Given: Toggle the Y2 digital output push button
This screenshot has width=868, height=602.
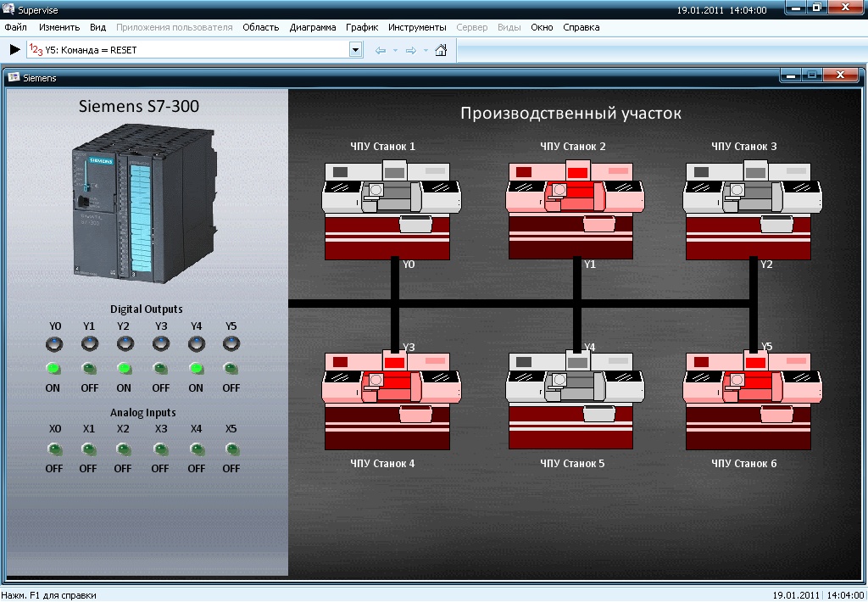Looking at the screenshot, I should click(125, 344).
